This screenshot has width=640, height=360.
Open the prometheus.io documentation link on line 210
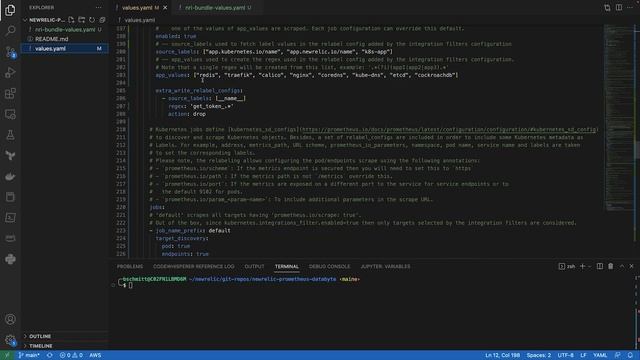449,129
